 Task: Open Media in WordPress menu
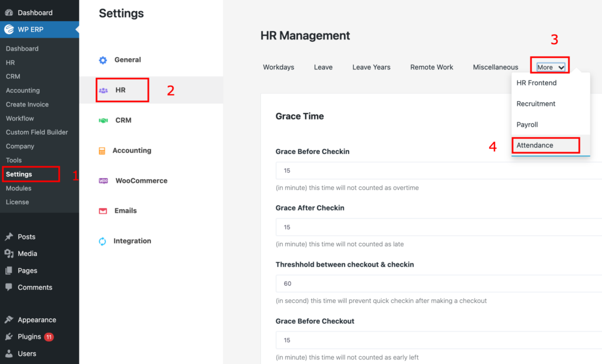coord(27,254)
